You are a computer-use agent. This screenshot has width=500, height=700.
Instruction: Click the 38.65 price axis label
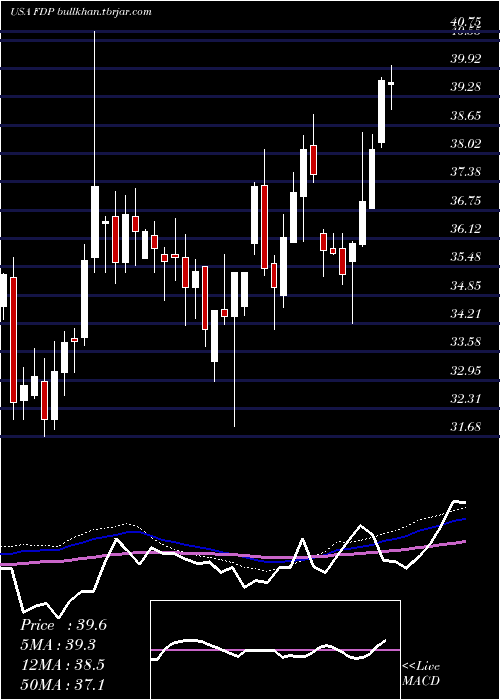click(466, 116)
